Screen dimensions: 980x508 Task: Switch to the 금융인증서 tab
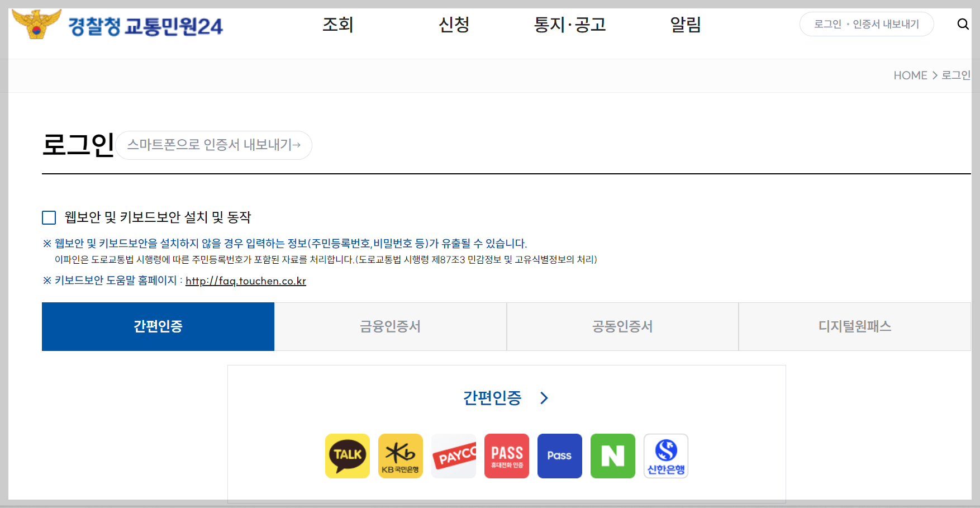click(390, 326)
